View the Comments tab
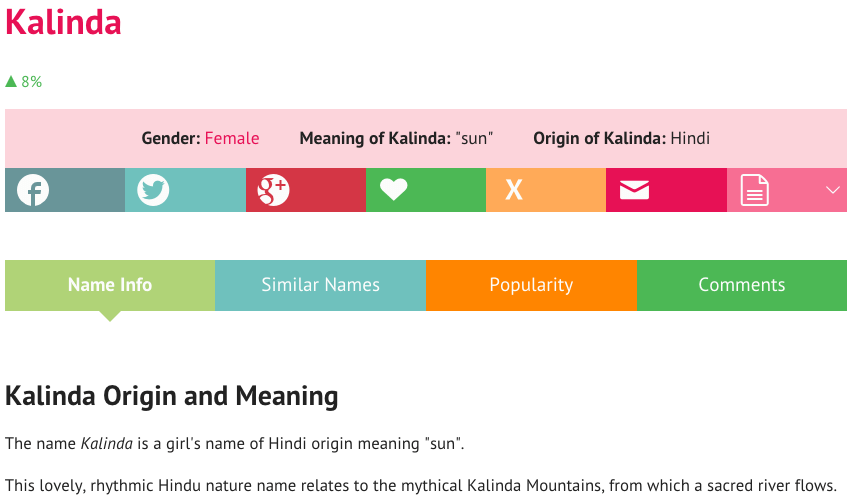Viewport: 854px width, 500px height. tap(742, 285)
